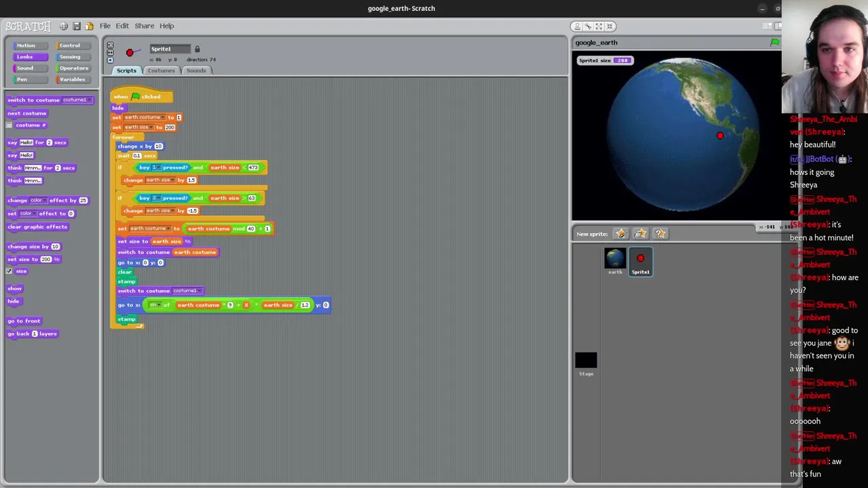Open the 'sin' function dropdown in the script
The image size is (868, 488).
tap(155, 305)
